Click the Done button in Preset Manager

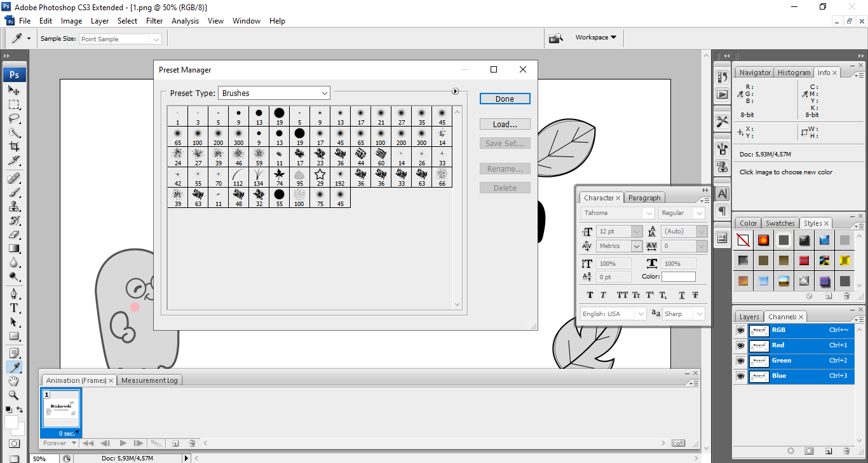[505, 99]
